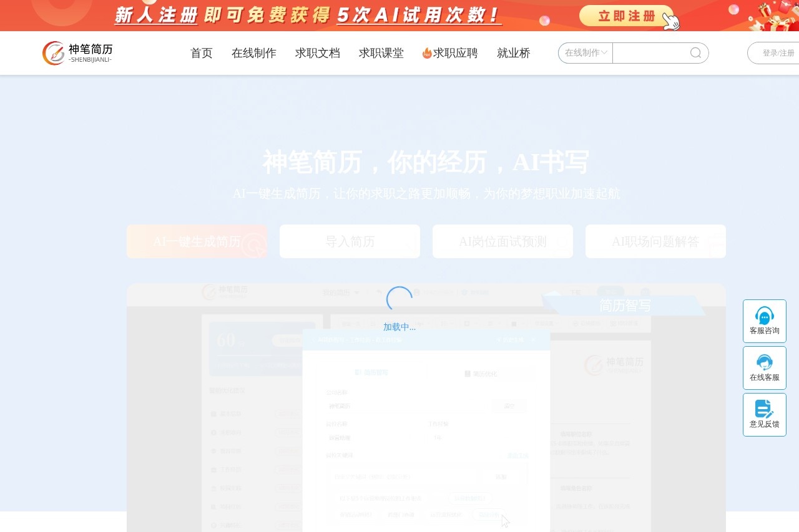Click the 意见反馈 feedback icon
The width and height of the screenshot is (799, 532).
tap(764, 409)
